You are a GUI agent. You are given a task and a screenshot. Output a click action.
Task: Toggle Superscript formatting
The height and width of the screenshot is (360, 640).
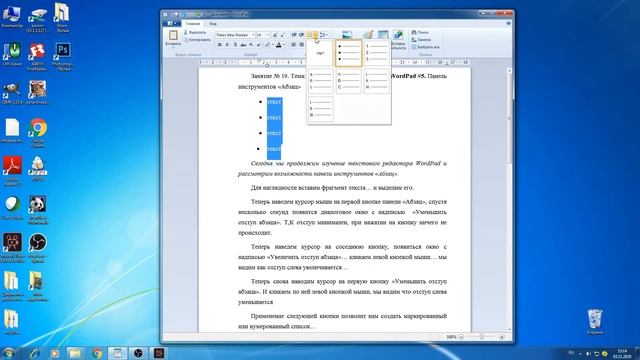point(259,44)
